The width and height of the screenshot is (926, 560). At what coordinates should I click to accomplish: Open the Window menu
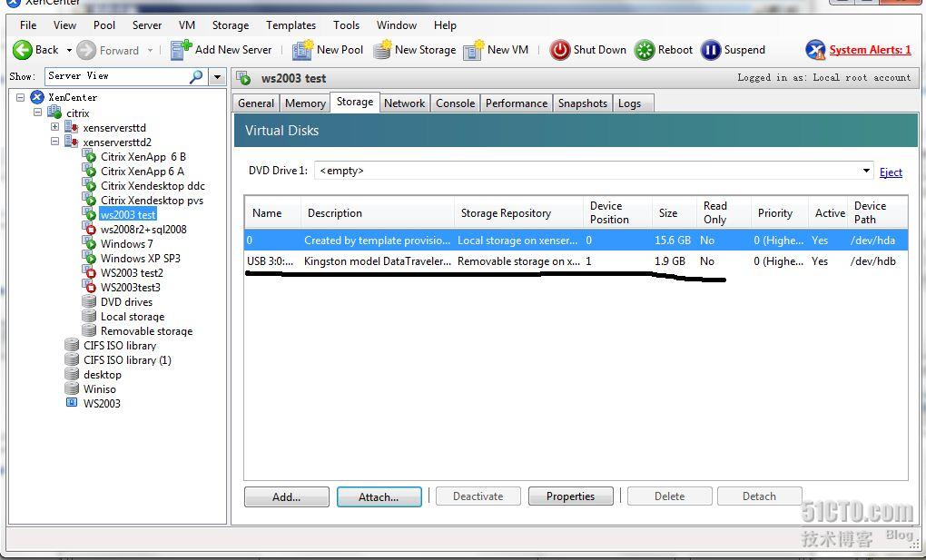pos(396,25)
